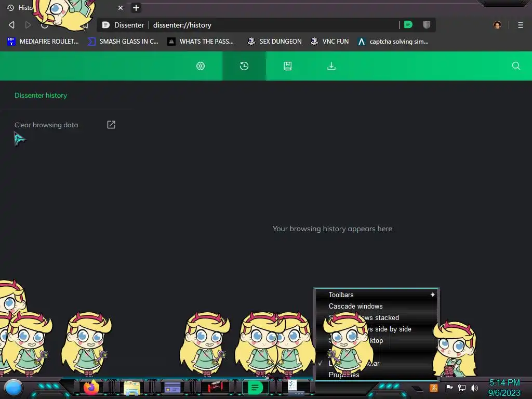This screenshot has width=532, height=399.
Task: Click the external-link icon beside Clear browsing data
Action: [x=111, y=125]
